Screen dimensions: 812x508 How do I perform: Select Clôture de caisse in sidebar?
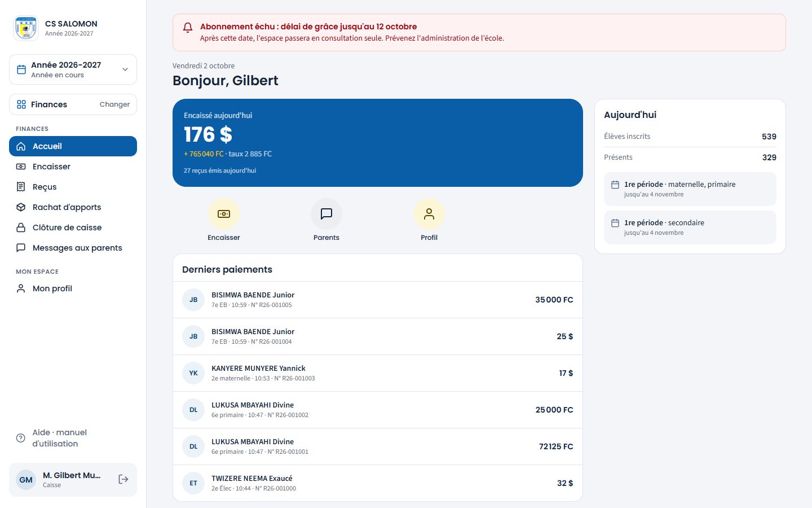click(x=73, y=227)
